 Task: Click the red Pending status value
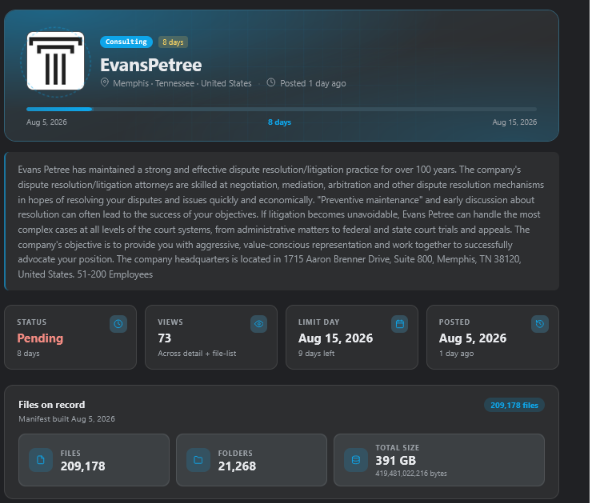point(40,338)
